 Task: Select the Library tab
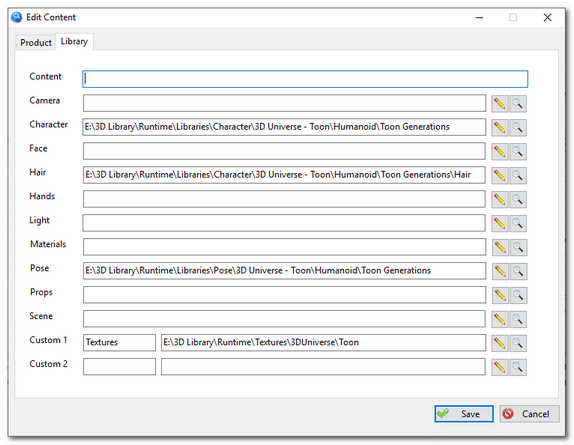coord(74,41)
